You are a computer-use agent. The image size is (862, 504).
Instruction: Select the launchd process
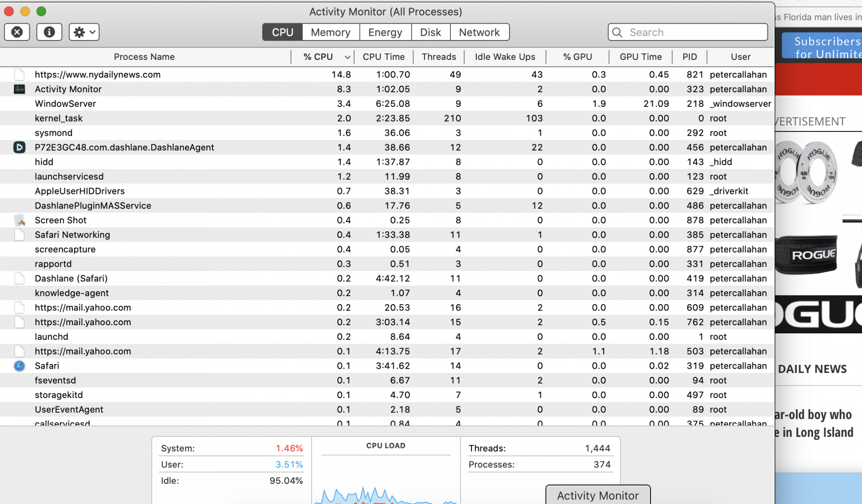point(387,337)
